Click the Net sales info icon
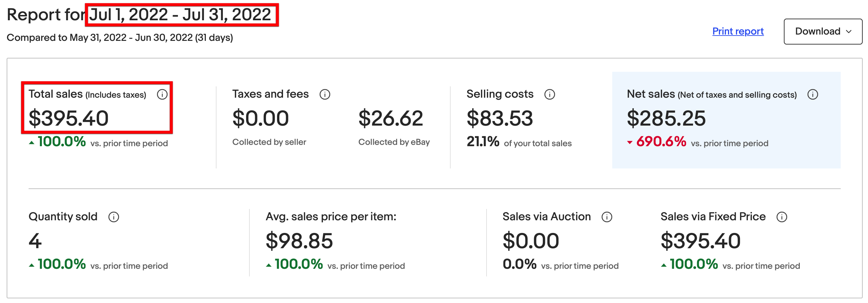Screen dimensions: 868x303 pos(813,95)
